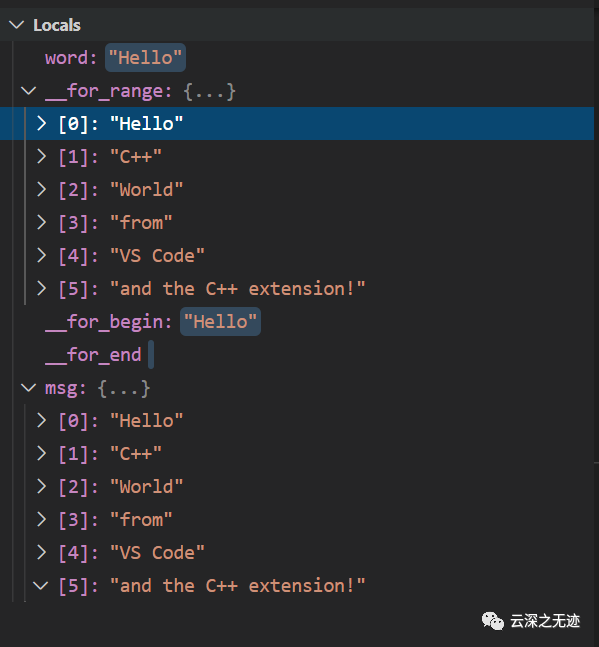
Task: Select the word variable row
Action: pyautogui.click(x=297, y=58)
